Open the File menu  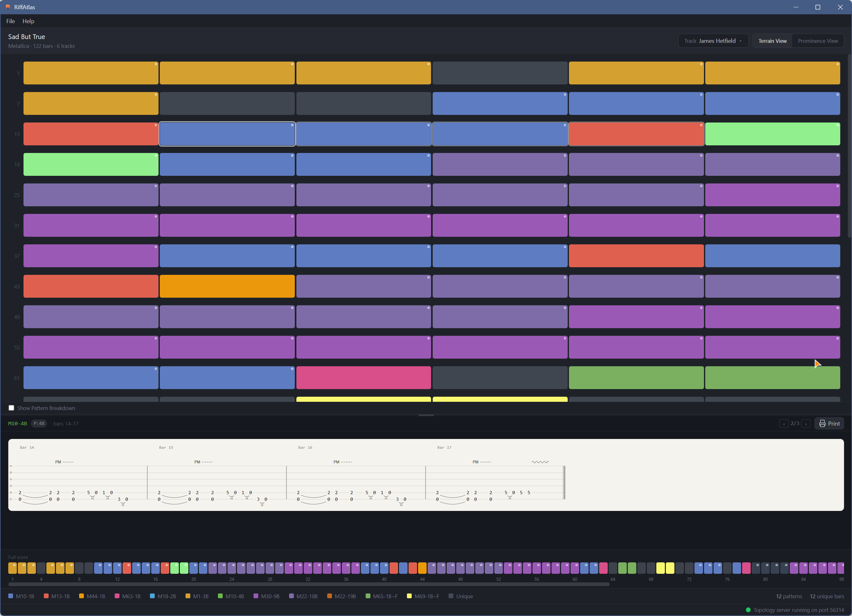(10, 21)
